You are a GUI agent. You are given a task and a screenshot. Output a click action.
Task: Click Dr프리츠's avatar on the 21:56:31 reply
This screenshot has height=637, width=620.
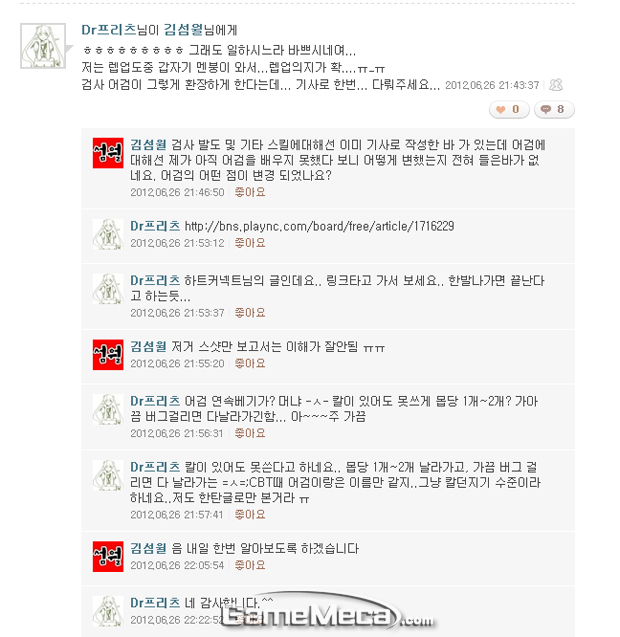(108, 410)
